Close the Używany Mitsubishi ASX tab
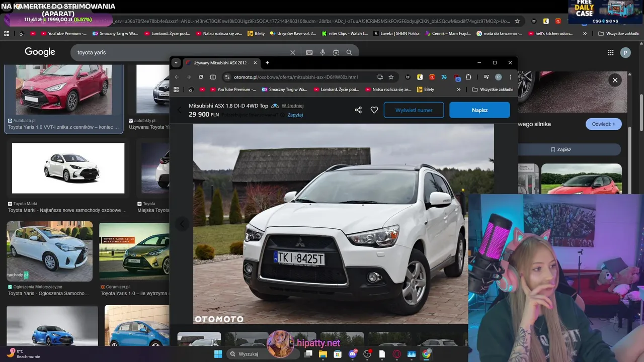The image size is (644, 362). [x=255, y=63]
